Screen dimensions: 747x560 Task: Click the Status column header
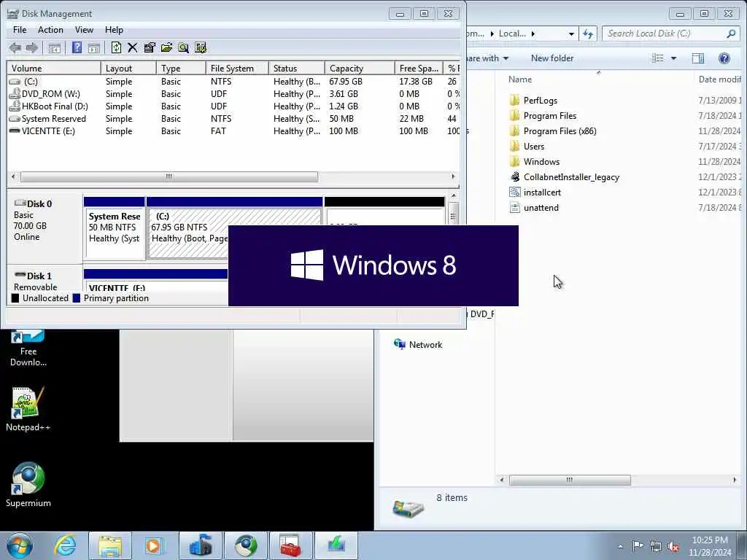tap(296, 68)
